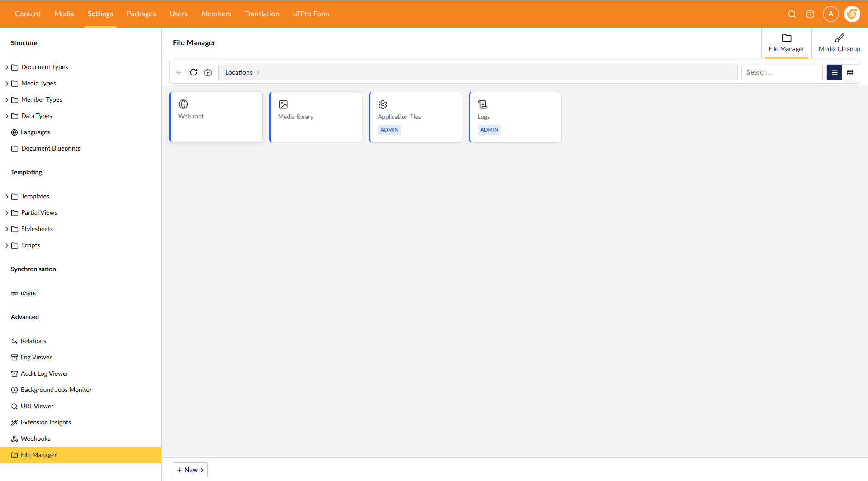Click the uSync infinity icon
The height and width of the screenshot is (481, 868).
[14, 293]
